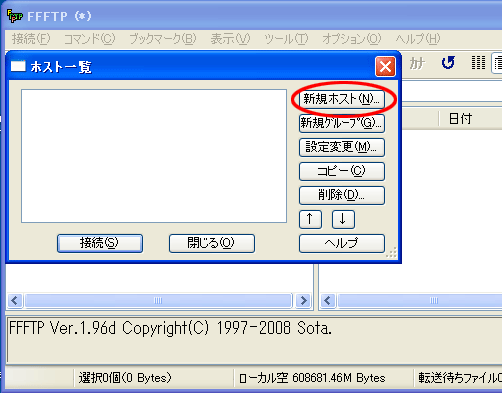Open 新規グループ(G) new group dialog
The width and height of the screenshot is (502, 393).
tap(342, 123)
